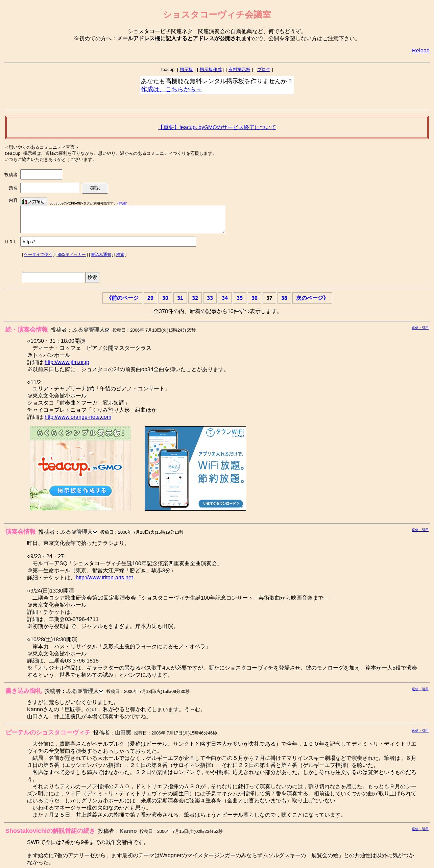434x868 pixels.
Task: Click the 検索 search button
Action: pyautogui.click(x=92, y=278)
